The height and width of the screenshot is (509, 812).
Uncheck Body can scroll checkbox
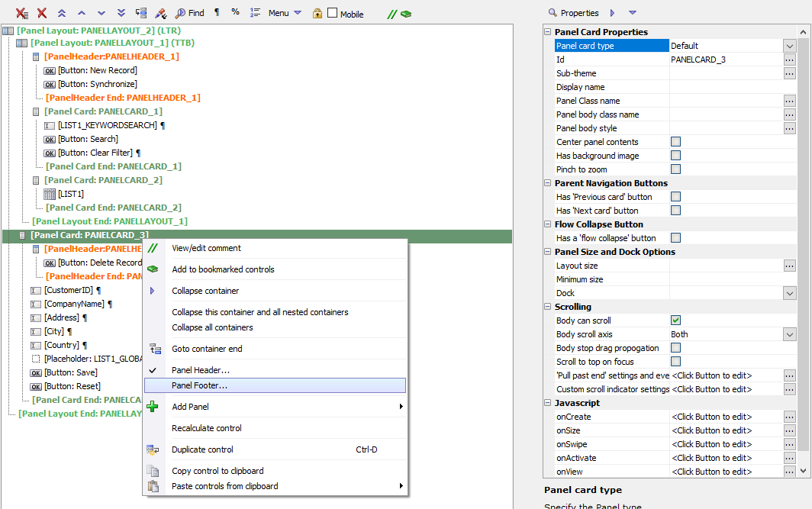point(676,320)
